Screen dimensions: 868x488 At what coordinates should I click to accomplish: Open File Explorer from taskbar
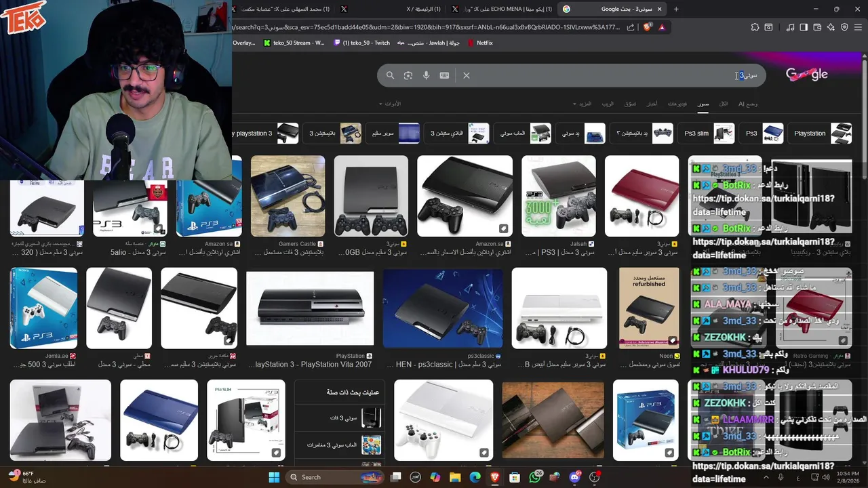(455, 477)
